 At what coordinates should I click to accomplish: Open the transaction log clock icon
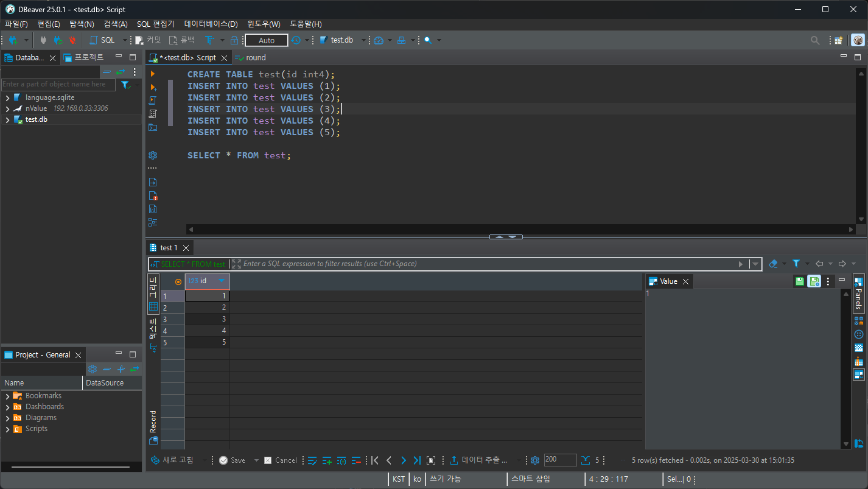[x=296, y=40]
